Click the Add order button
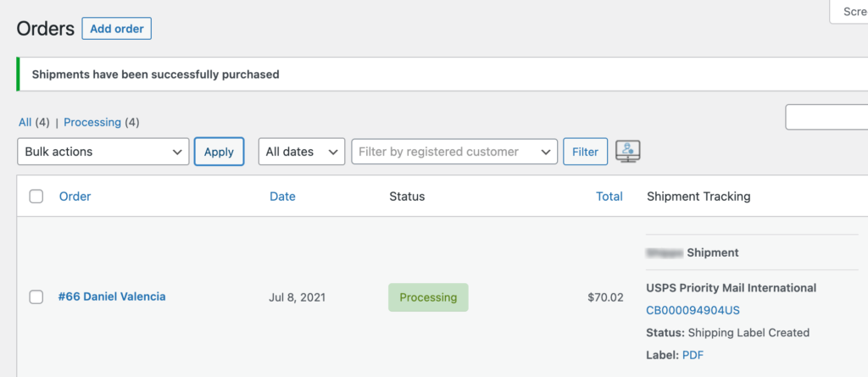The image size is (868, 377). coord(116,29)
